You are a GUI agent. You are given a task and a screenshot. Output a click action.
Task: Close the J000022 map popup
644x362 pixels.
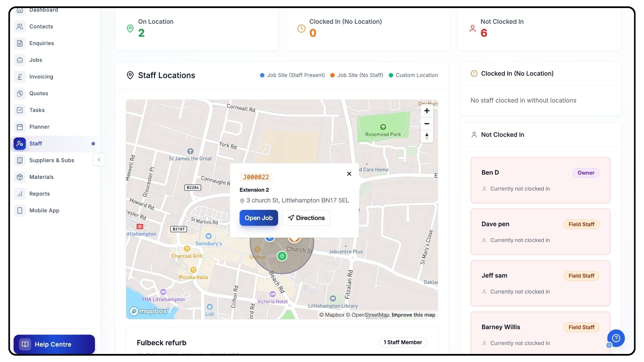point(349,174)
